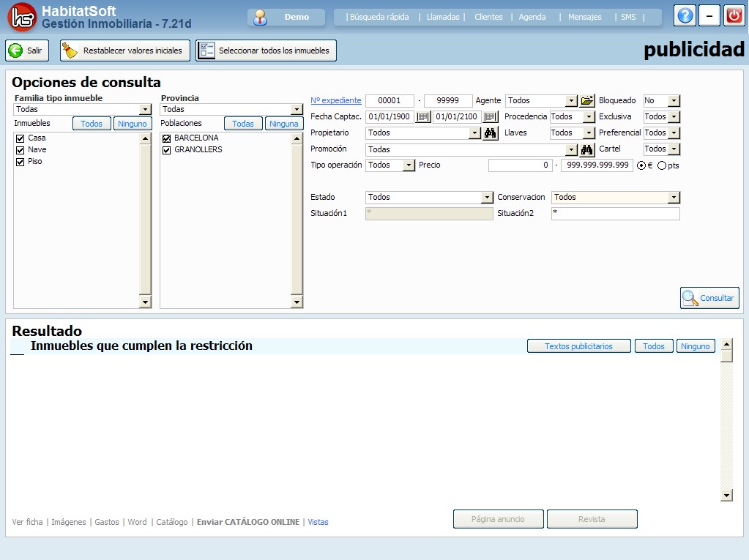Open the Cartel dropdown

click(x=674, y=149)
